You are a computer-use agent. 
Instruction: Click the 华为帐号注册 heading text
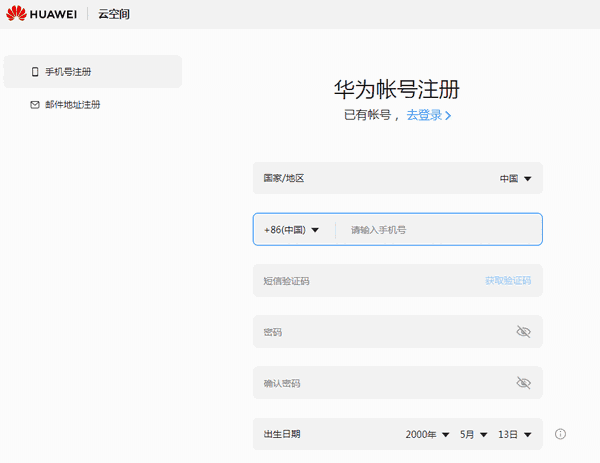pyautogui.click(x=396, y=90)
